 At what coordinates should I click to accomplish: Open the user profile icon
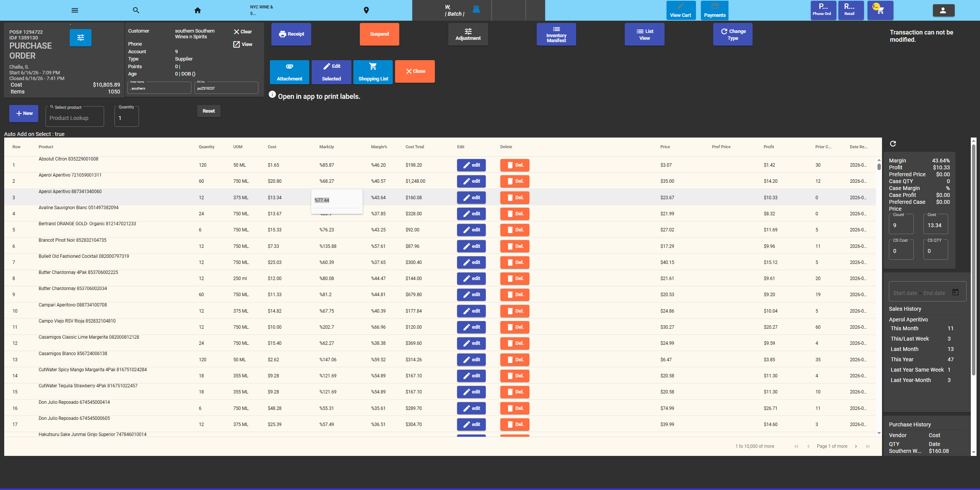943,10
